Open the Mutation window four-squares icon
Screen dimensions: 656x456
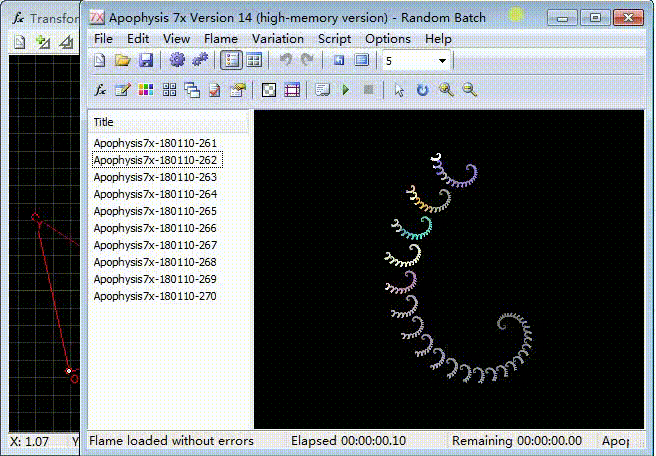[169, 90]
